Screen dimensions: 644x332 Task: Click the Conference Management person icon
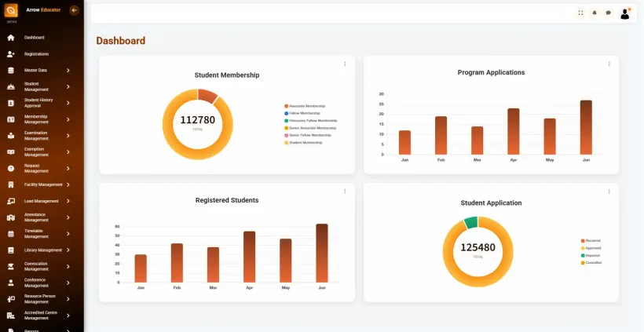(11, 283)
